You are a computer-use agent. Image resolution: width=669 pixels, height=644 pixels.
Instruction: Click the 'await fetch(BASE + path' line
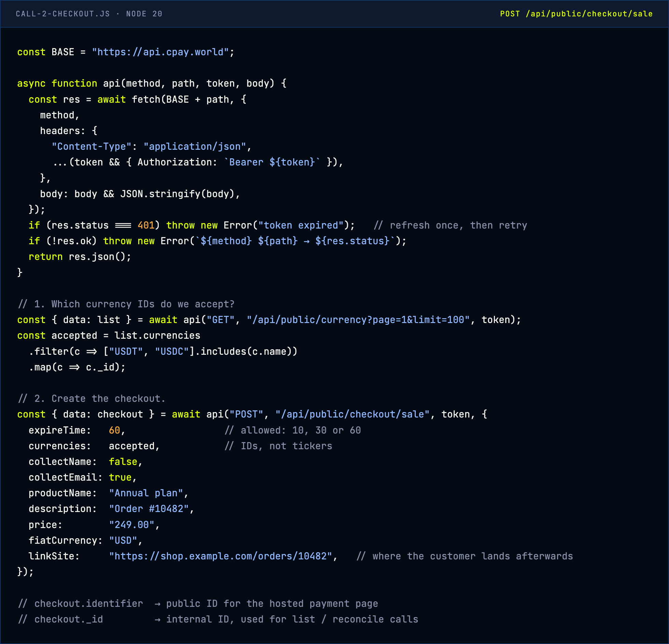[x=137, y=99]
